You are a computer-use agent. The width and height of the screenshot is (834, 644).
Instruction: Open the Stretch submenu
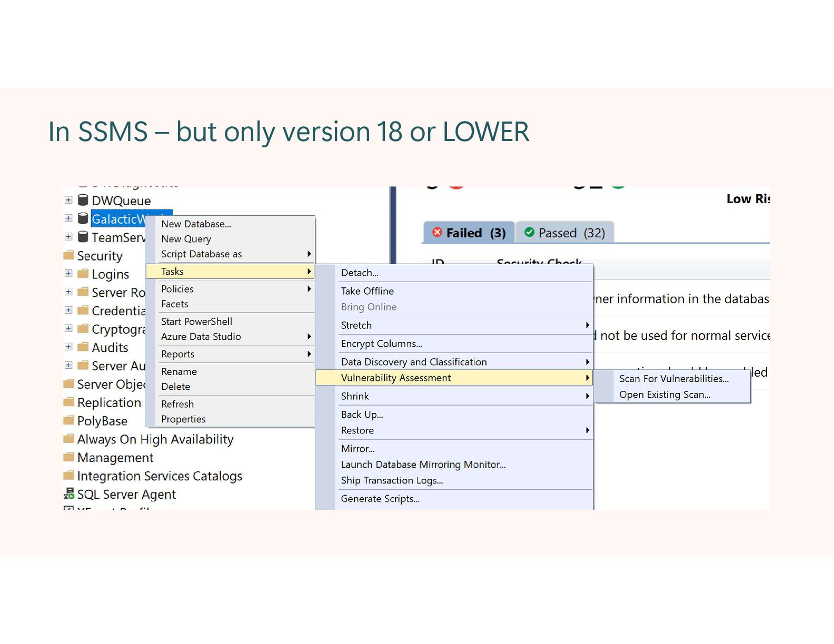coord(455,325)
